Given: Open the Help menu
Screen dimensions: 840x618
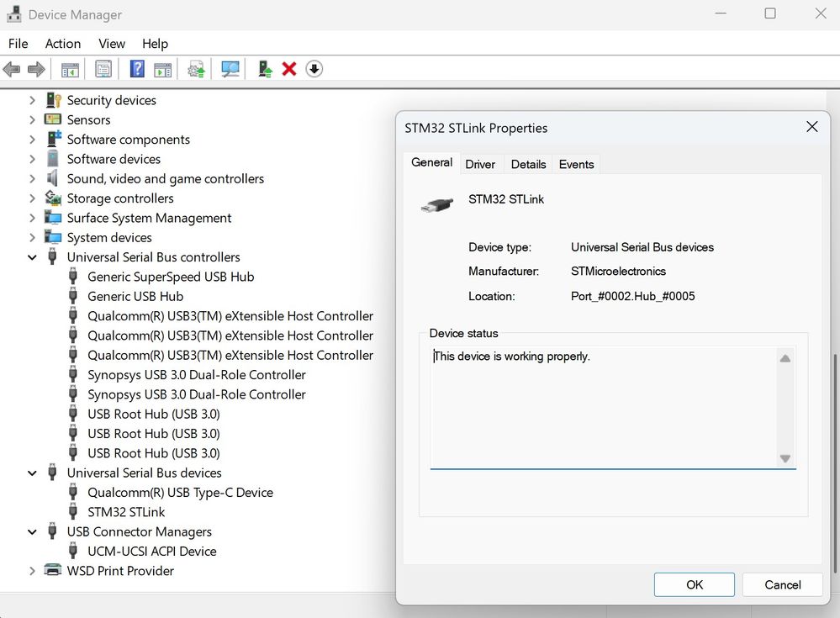Looking at the screenshot, I should 155,44.
